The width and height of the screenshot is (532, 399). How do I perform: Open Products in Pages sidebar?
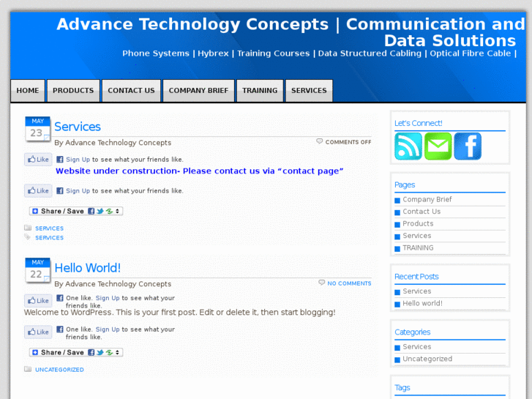[418, 224]
